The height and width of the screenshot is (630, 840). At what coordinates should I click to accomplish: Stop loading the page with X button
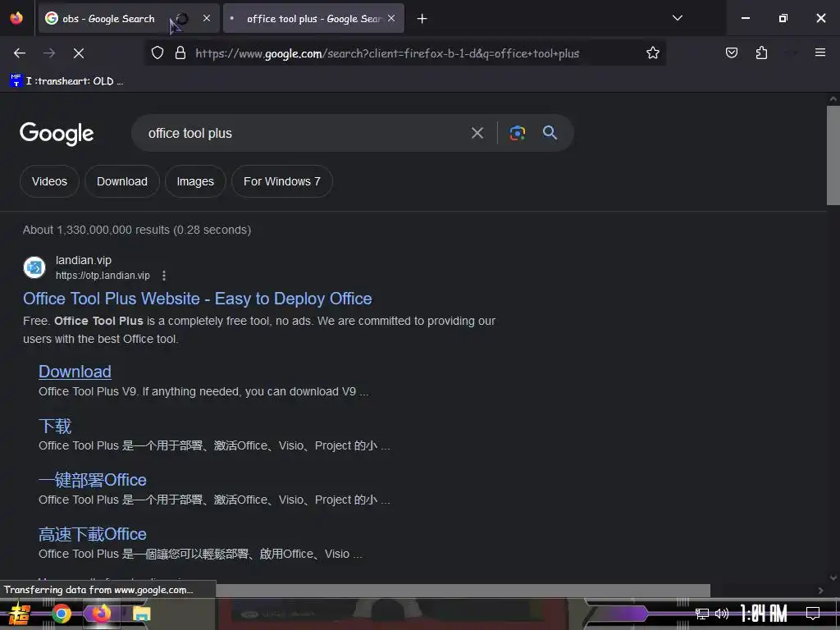point(79,53)
